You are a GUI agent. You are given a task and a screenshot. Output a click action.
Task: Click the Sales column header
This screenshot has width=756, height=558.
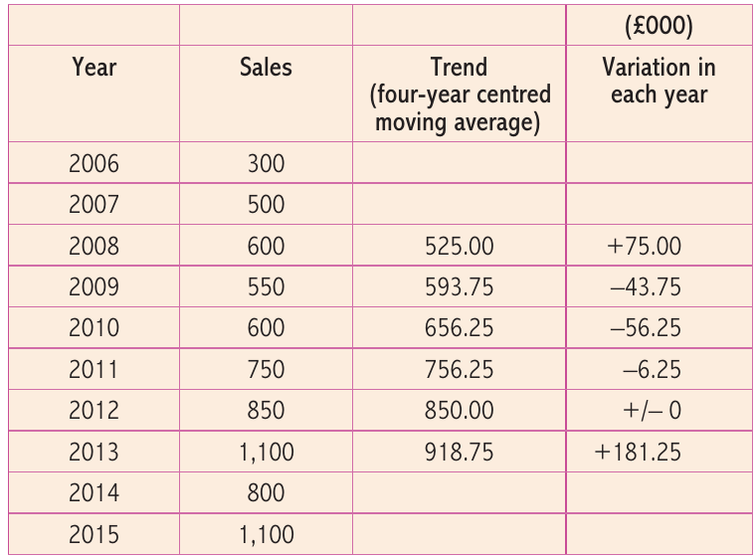pyautogui.click(x=266, y=67)
